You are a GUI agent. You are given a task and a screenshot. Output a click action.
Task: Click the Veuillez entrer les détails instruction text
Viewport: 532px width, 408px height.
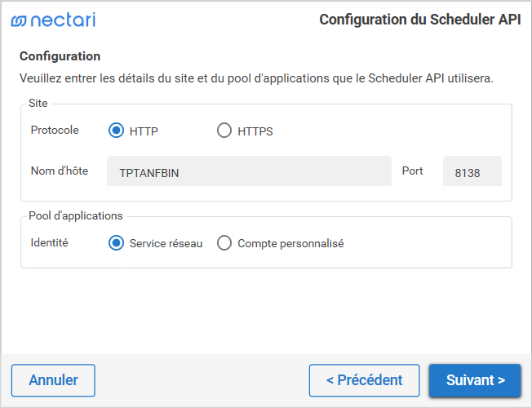[x=255, y=79]
